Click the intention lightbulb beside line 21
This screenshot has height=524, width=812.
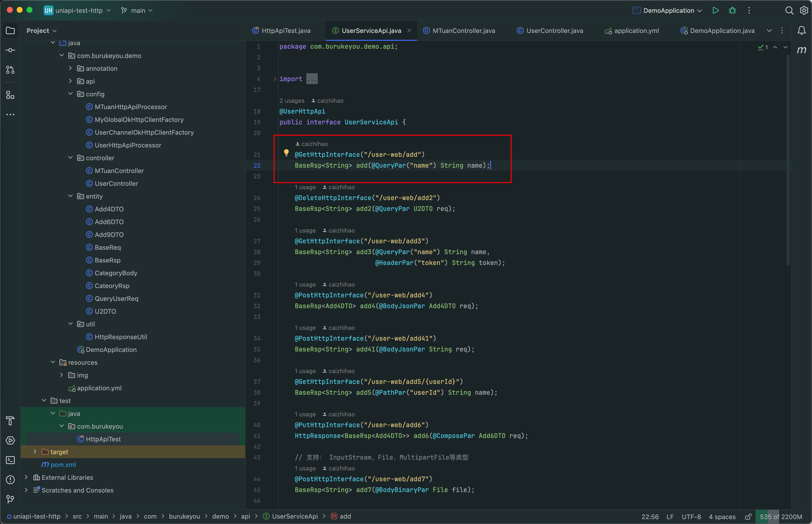coord(286,153)
